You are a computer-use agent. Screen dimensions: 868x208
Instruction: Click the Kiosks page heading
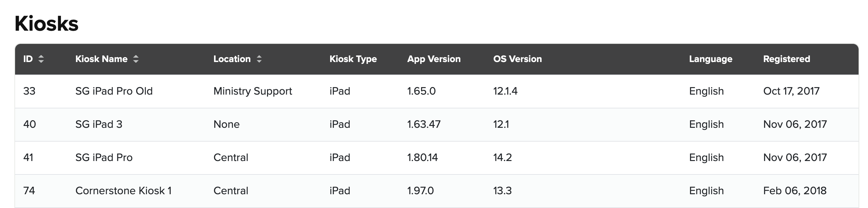point(46,23)
